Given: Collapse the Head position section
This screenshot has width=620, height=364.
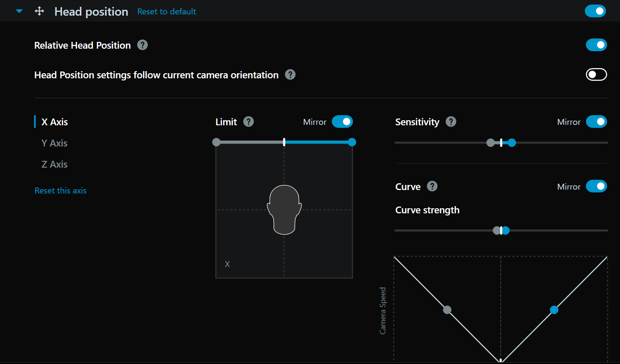Looking at the screenshot, I should click(x=19, y=11).
